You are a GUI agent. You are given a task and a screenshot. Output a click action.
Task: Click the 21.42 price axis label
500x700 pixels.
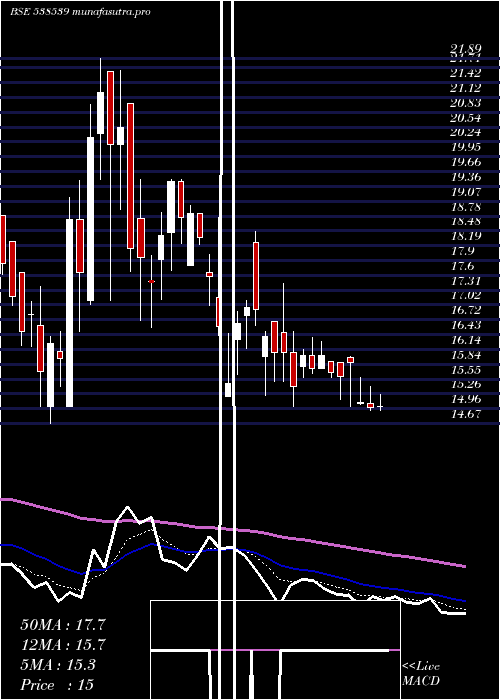coord(466,73)
